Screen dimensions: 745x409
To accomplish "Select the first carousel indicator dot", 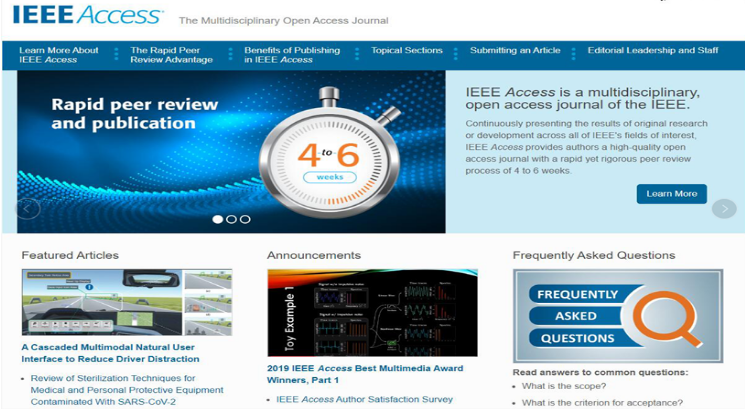I will pos(216,219).
